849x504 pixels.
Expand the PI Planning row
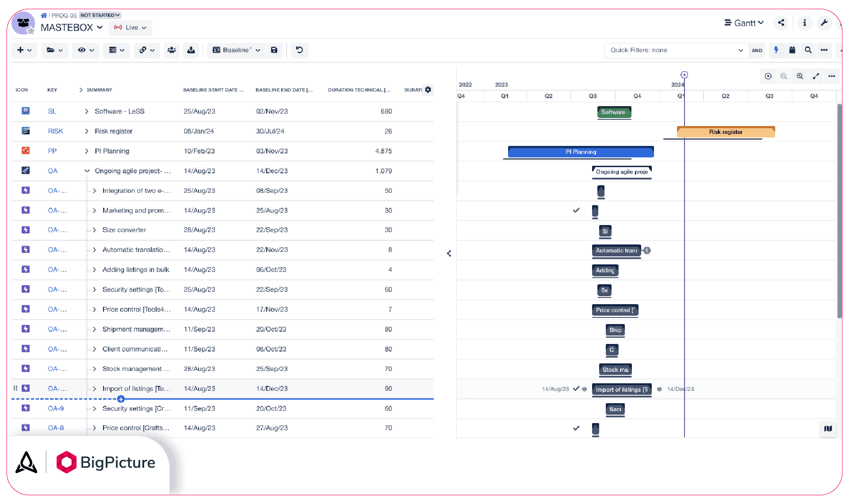pos(87,151)
